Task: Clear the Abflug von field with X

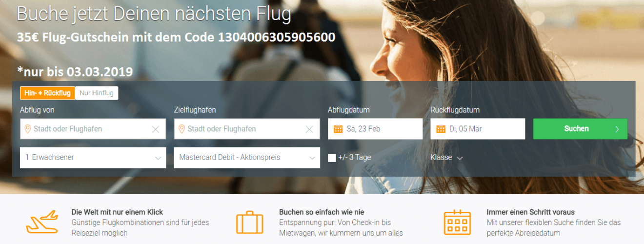Action: point(156,129)
